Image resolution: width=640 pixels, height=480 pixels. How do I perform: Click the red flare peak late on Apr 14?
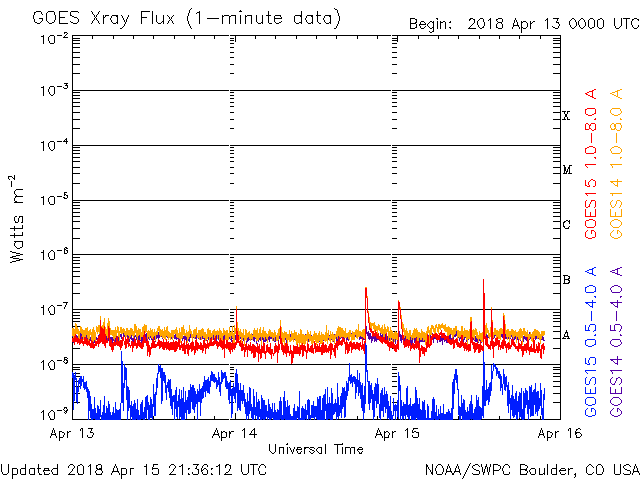[366, 290]
